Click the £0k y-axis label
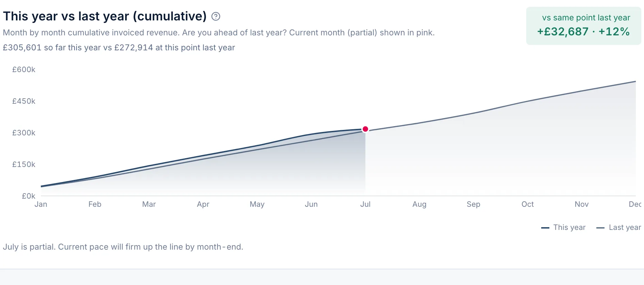This screenshot has height=285, width=644. (29, 196)
